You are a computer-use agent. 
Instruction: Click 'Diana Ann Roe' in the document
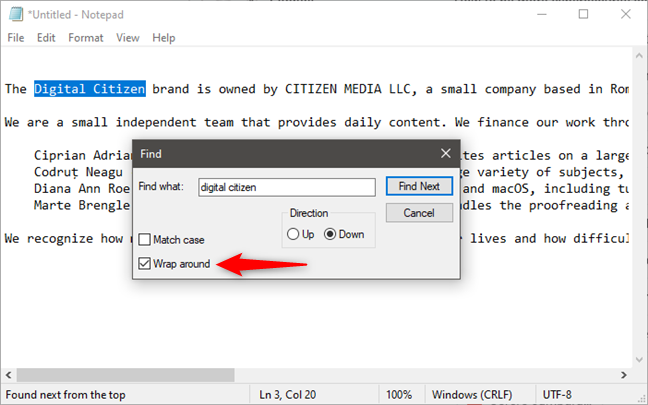(82, 188)
